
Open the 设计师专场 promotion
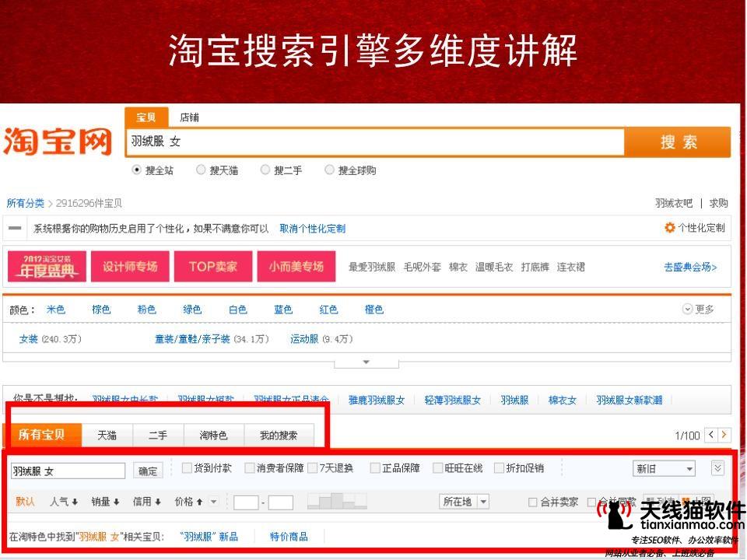(x=130, y=266)
